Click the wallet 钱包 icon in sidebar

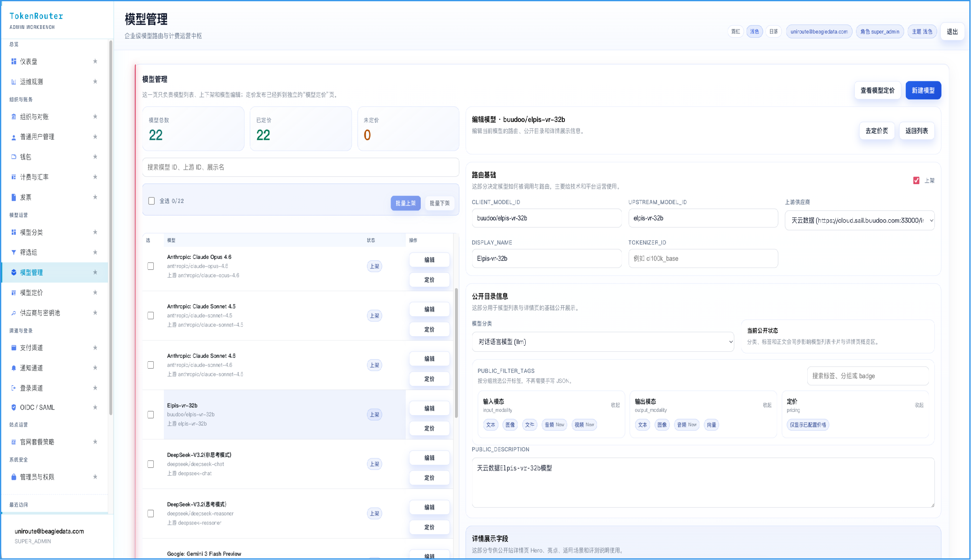pos(14,157)
